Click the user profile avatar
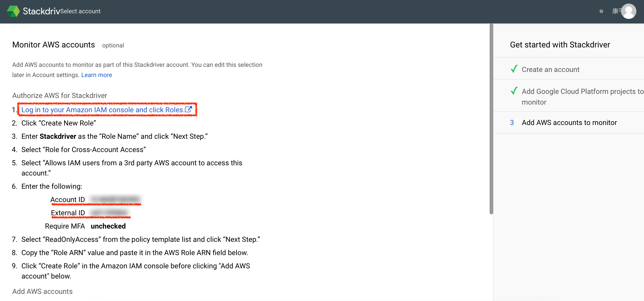Viewport: 644px width, 301px height. [628, 11]
